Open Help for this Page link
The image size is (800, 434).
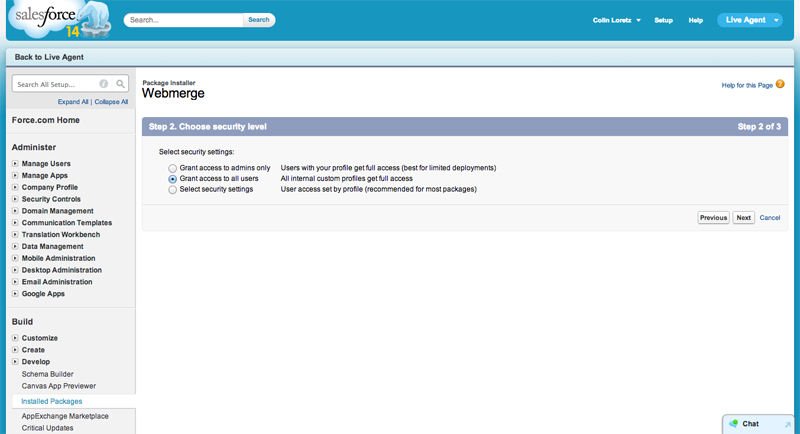click(x=747, y=85)
